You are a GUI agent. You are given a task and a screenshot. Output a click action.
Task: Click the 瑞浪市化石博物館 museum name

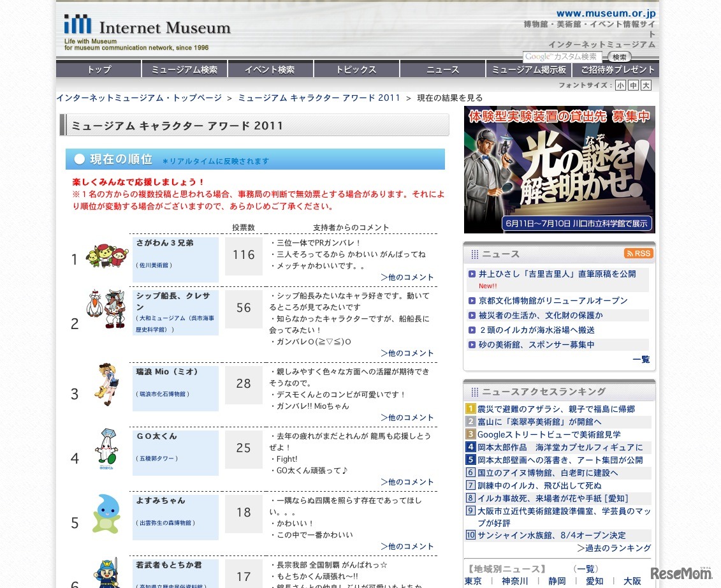click(x=163, y=394)
